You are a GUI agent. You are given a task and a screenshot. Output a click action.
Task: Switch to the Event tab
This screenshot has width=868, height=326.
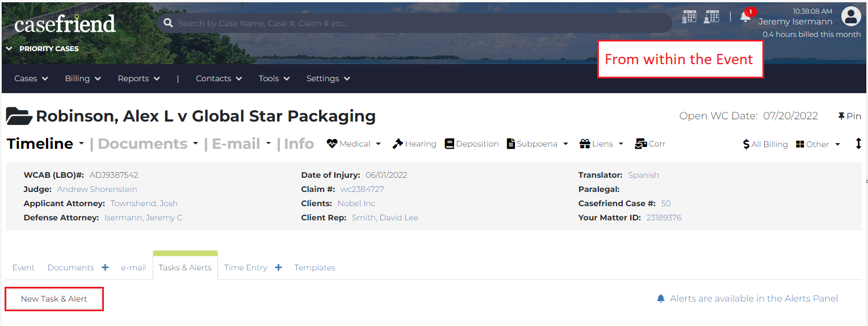23,268
